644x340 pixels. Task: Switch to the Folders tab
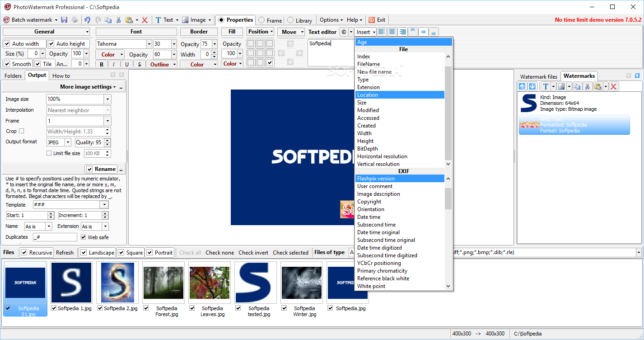click(x=13, y=76)
